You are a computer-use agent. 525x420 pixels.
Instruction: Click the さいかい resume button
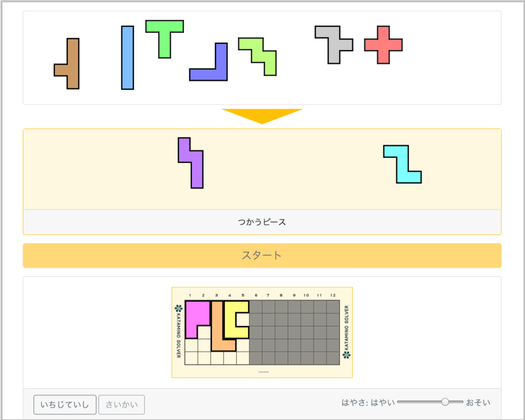tap(121, 405)
